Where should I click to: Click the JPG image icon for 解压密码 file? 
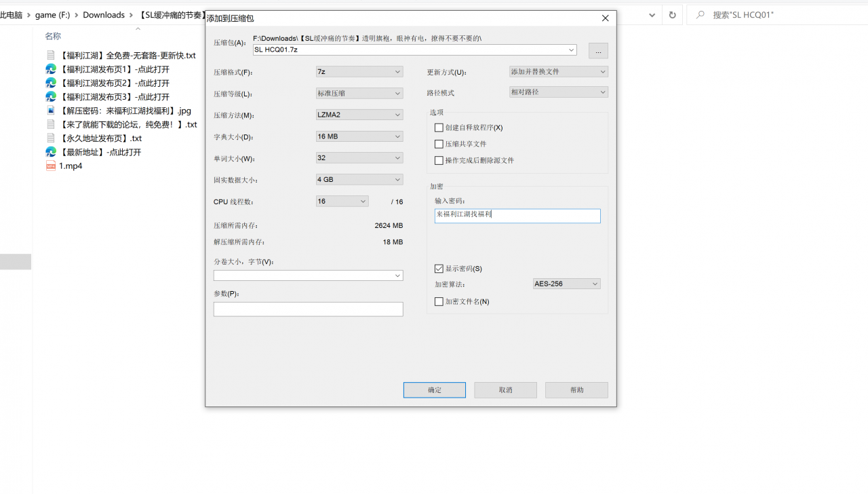[x=51, y=111]
